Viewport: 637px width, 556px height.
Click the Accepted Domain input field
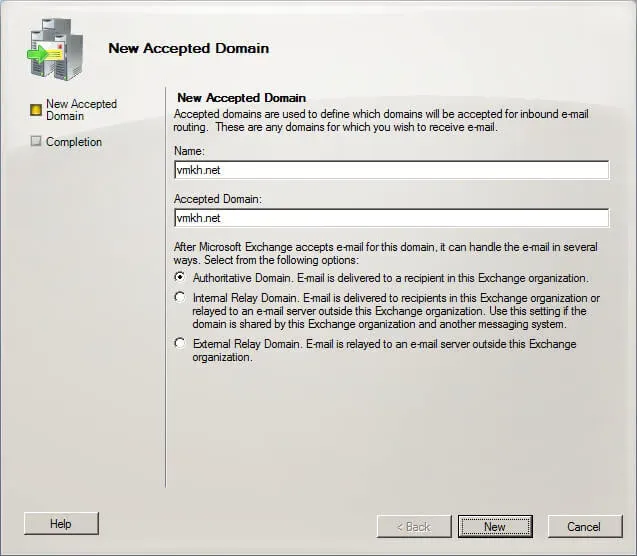[392, 218]
